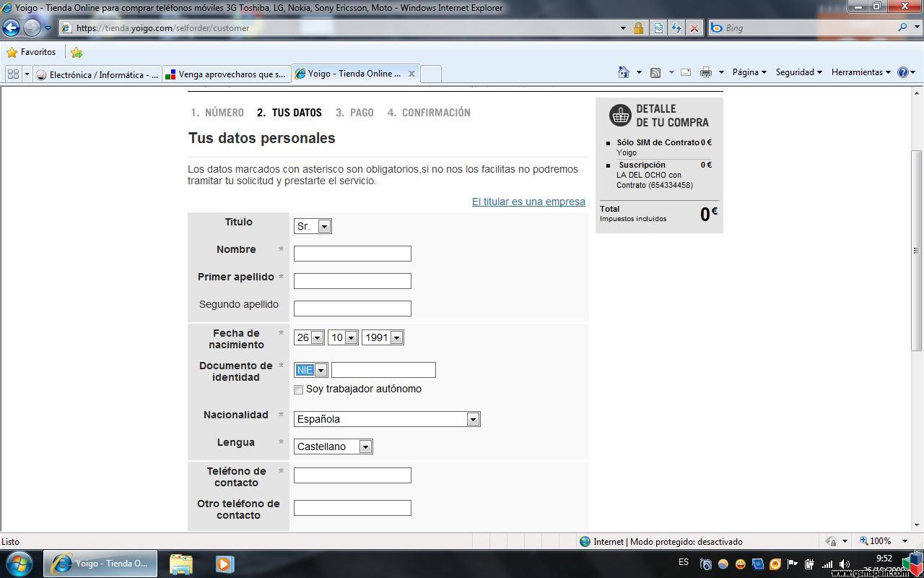Click the zoom magnifier icon in status bar
Image resolution: width=924 pixels, height=578 pixels.
coord(863,541)
